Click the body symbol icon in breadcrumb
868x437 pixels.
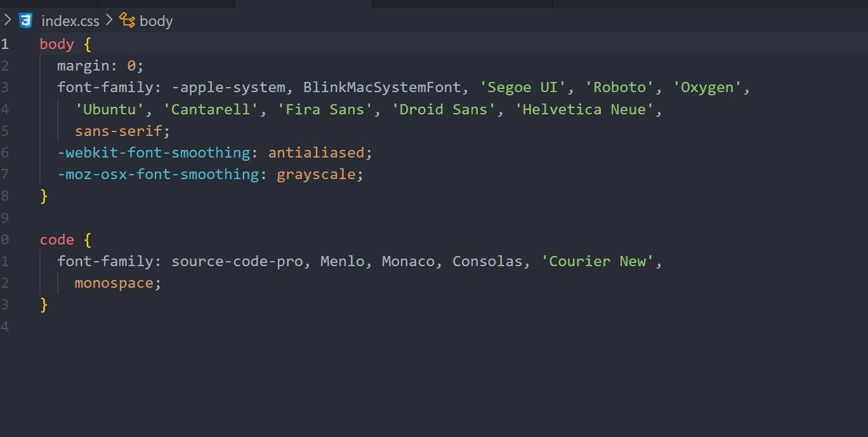click(127, 20)
